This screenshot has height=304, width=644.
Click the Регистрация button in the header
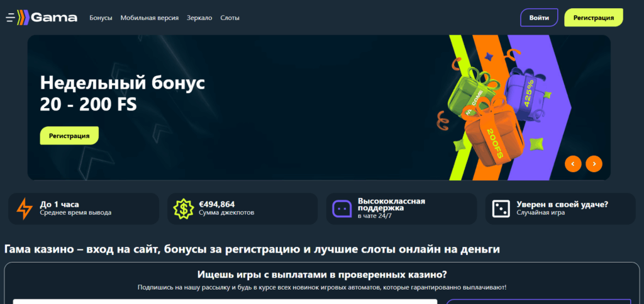(594, 18)
